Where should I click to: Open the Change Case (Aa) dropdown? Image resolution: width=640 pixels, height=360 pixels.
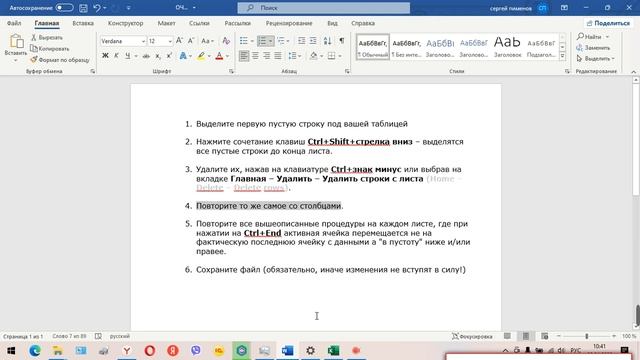pos(207,41)
